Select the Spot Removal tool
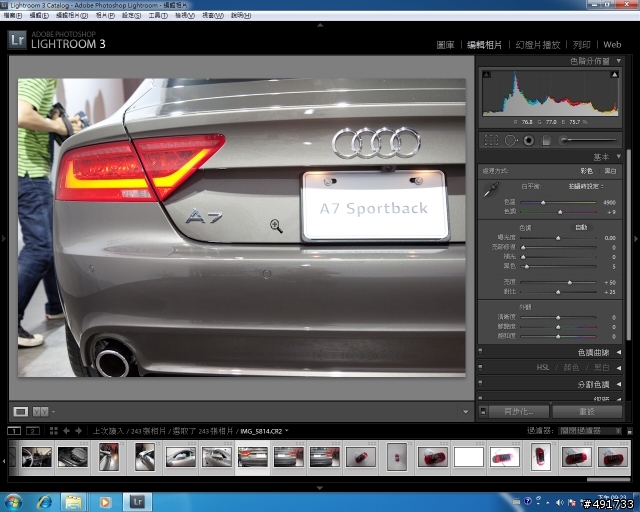This screenshot has height=512, width=640. (x=511, y=140)
